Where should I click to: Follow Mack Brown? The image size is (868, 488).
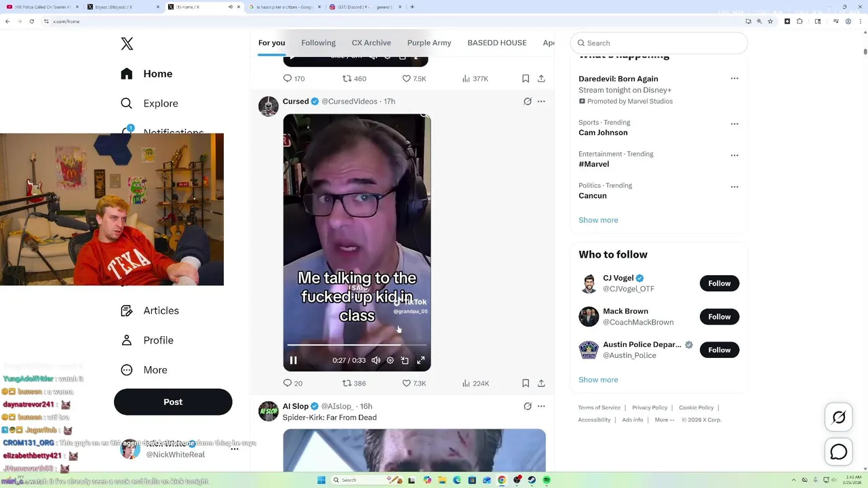point(719,317)
